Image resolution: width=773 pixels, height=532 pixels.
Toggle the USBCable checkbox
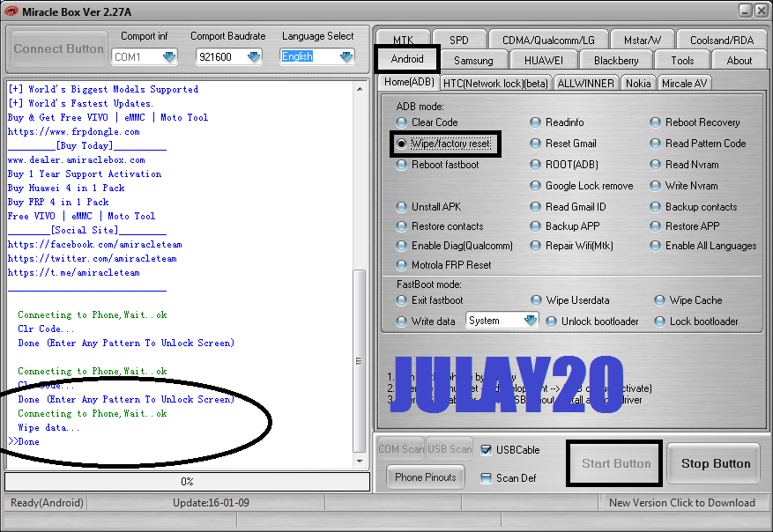click(486, 450)
